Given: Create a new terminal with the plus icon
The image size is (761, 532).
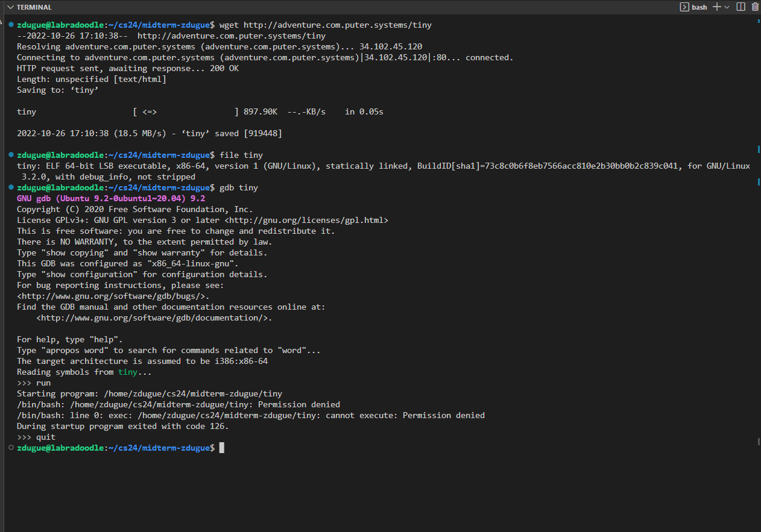Looking at the screenshot, I should click(x=717, y=7).
